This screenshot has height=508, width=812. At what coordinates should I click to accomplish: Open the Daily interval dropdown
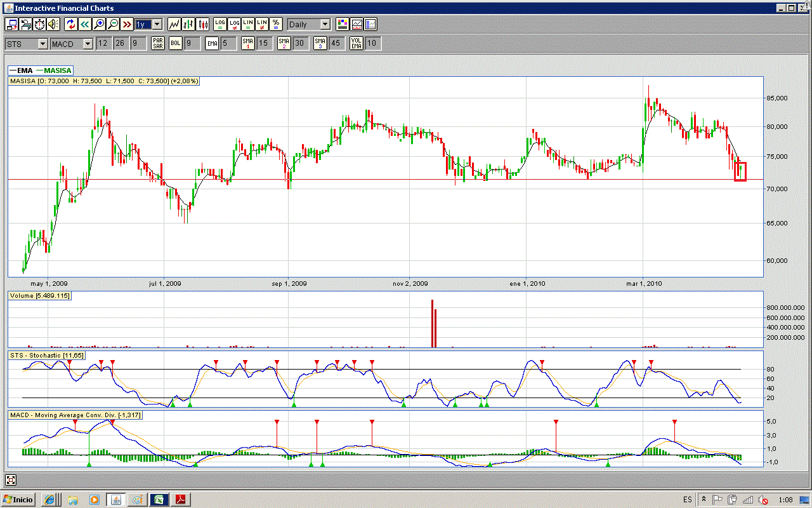[309, 24]
